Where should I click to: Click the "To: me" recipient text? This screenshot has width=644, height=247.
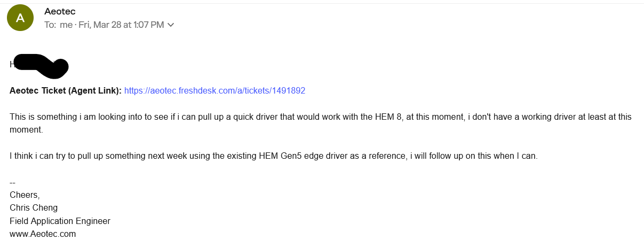coord(58,25)
